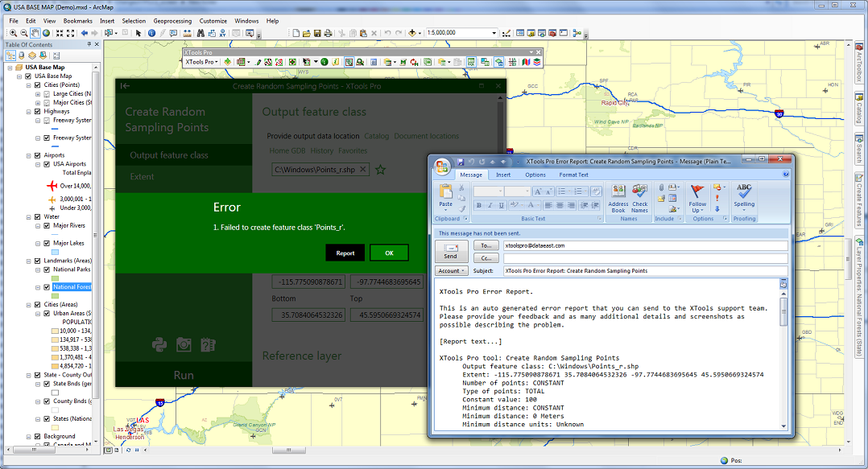Click the National Parks green symbol swatch
The width and height of the screenshot is (868, 469).
(x=56, y=278)
